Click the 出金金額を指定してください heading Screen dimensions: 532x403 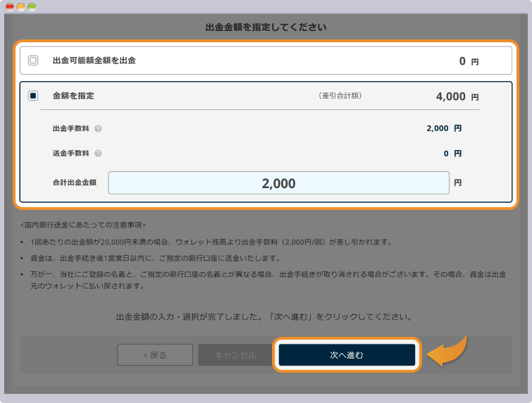pyautogui.click(x=266, y=27)
